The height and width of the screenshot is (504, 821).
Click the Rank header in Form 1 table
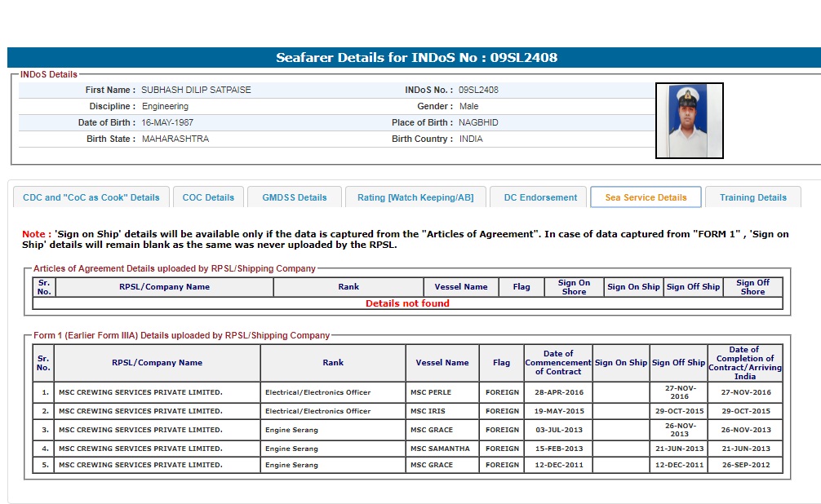pyautogui.click(x=333, y=363)
